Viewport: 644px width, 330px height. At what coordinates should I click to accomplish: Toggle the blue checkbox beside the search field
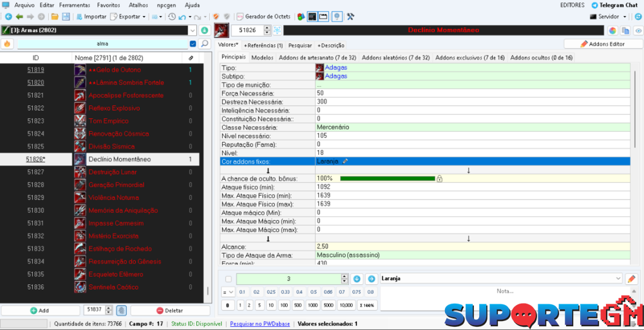(x=193, y=44)
